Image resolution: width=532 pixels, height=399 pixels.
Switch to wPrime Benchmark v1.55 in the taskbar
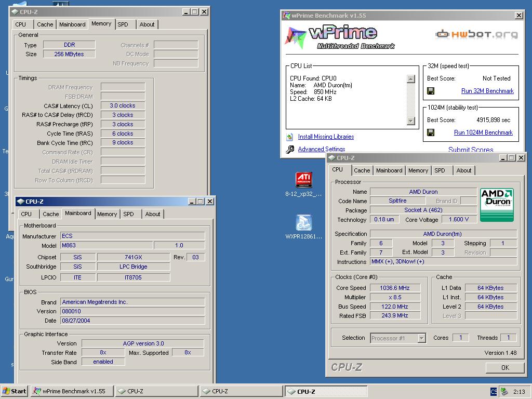72,391
